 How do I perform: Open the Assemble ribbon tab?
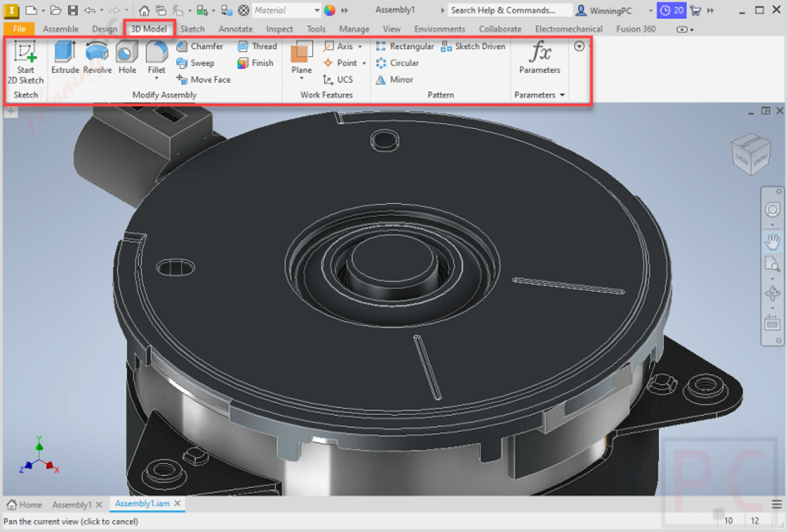coord(61,29)
